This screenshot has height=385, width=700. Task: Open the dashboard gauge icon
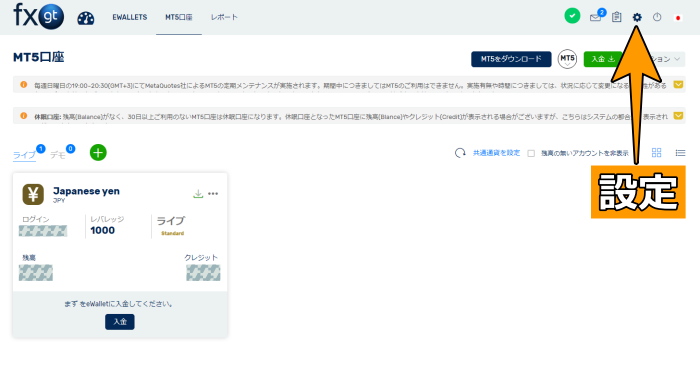click(86, 18)
